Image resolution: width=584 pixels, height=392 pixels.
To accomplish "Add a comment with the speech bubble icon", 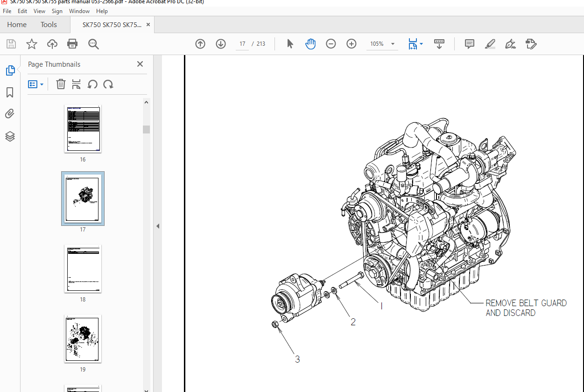I will point(470,44).
